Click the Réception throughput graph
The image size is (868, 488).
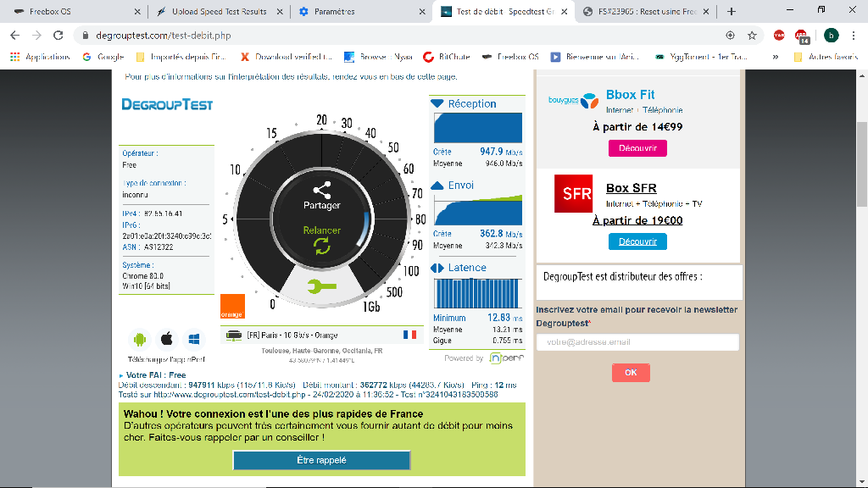tap(478, 128)
